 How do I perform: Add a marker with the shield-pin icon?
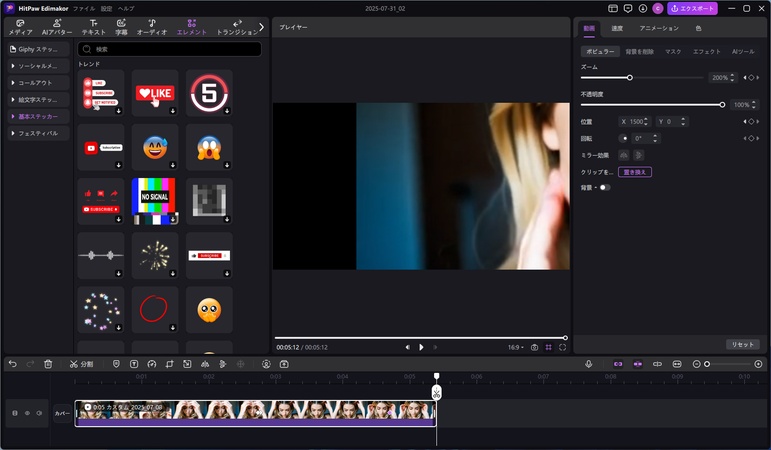click(116, 364)
